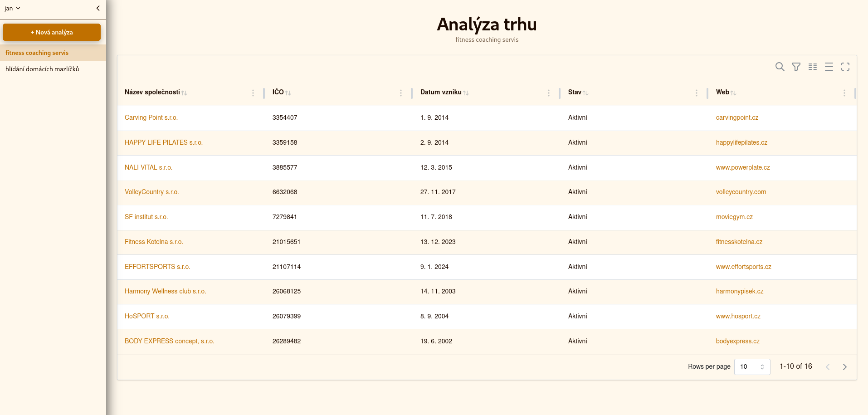The width and height of the screenshot is (868, 415).
Task: Click the Nová analýza button
Action: (52, 32)
